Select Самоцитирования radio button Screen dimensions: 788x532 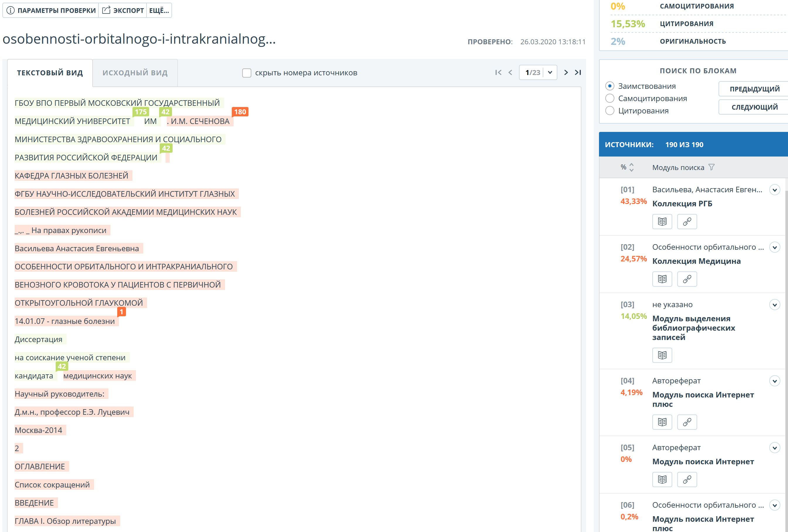610,98
